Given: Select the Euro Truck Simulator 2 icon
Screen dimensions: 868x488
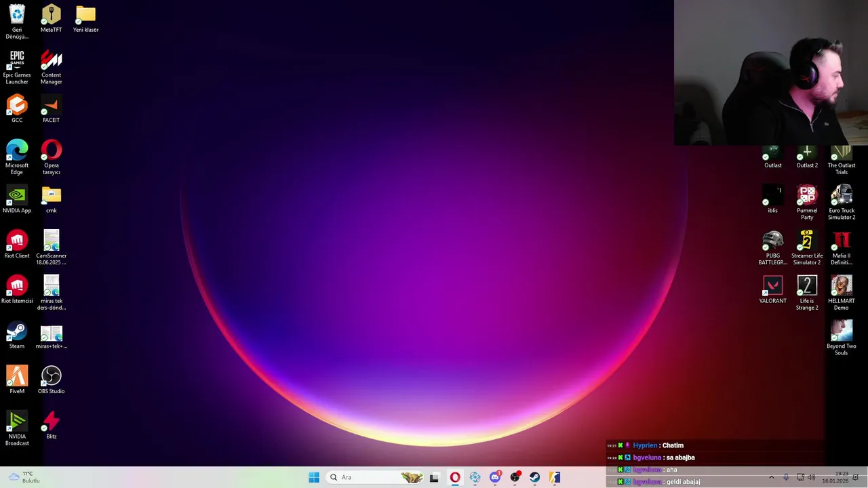Looking at the screenshot, I should tap(841, 203).
